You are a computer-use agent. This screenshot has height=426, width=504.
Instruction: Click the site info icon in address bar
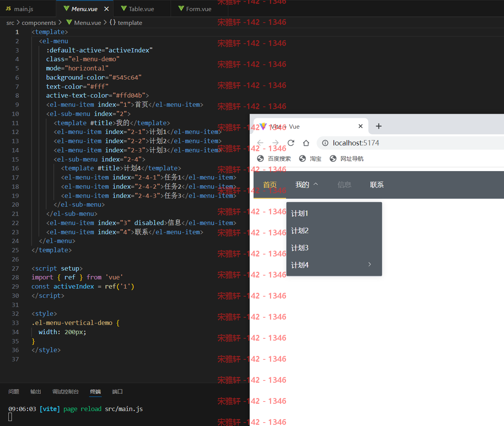click(325, 143)
